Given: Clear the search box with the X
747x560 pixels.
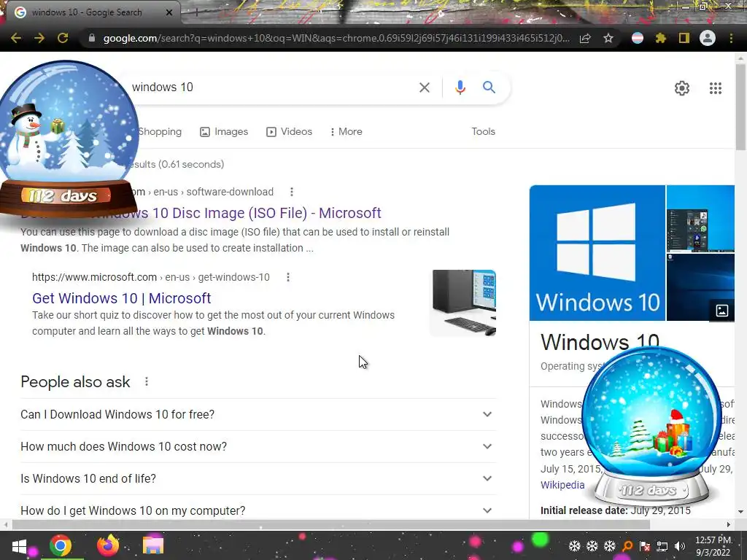Looking at the screenshot, I should (x=424, y=87).
